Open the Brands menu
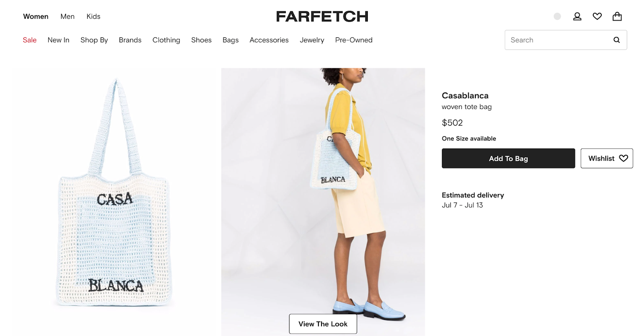 click(x=130, y=40)
